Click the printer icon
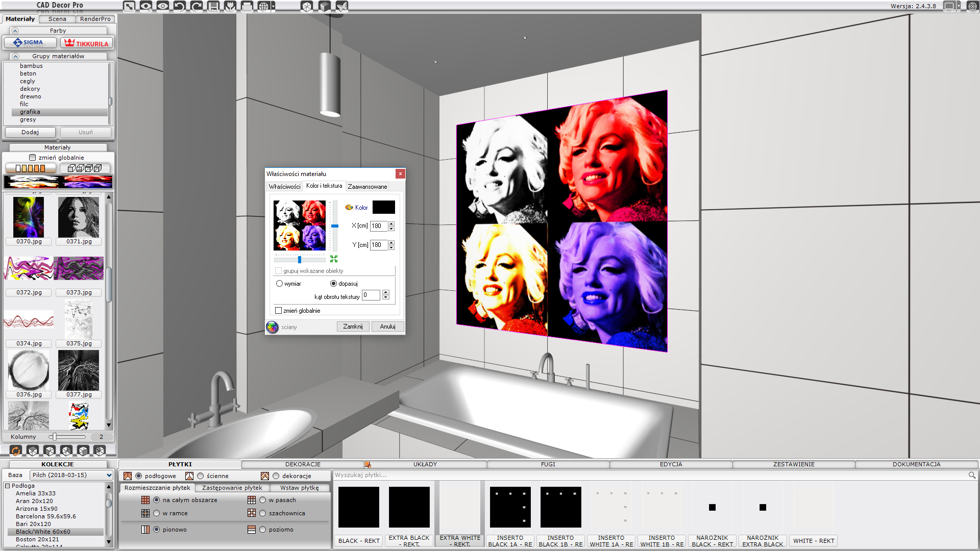980x551 pixels. coord(247,6)
